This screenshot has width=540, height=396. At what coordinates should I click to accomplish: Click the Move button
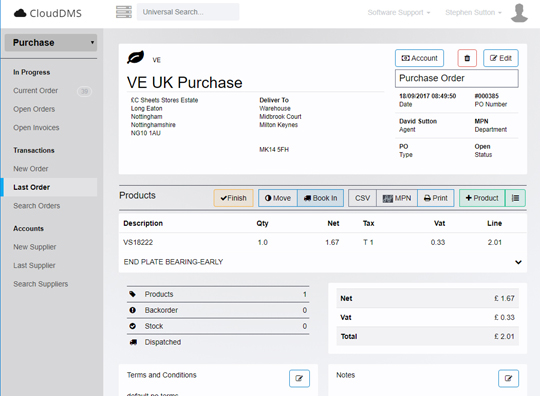point(278,198)
